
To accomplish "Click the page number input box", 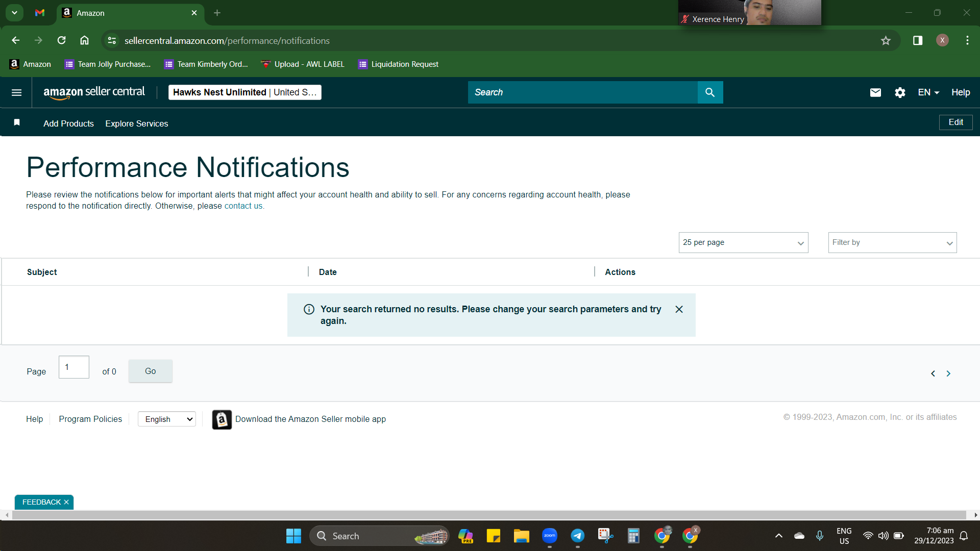I will tap(74, 367).
